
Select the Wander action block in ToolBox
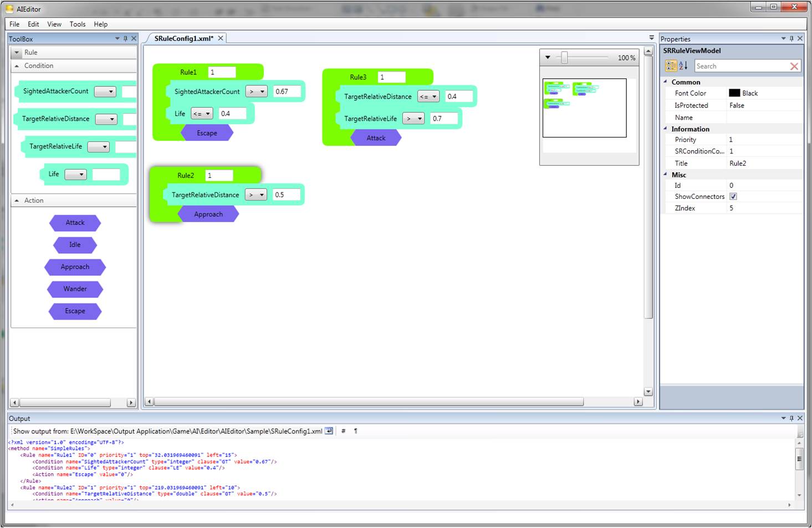coord(75,289)
